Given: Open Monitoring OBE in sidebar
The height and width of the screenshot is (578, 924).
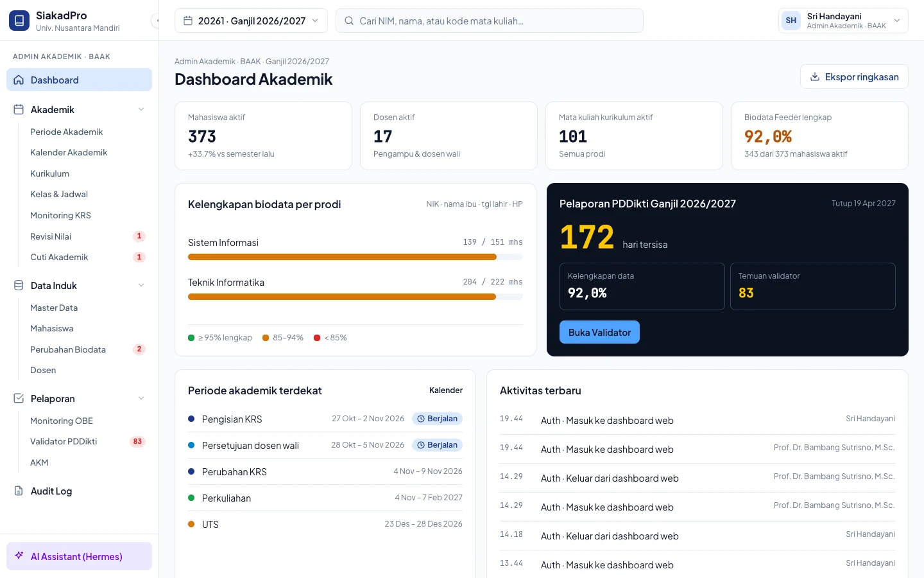Looking at the screenshot, I should pyautogui.click(x=87, y=421).
